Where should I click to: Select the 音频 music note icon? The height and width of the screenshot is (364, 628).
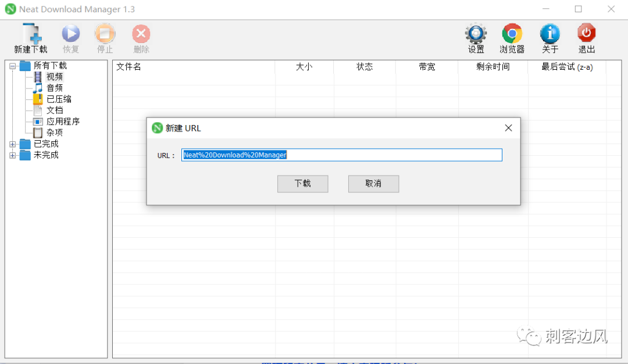pos(38,88)
